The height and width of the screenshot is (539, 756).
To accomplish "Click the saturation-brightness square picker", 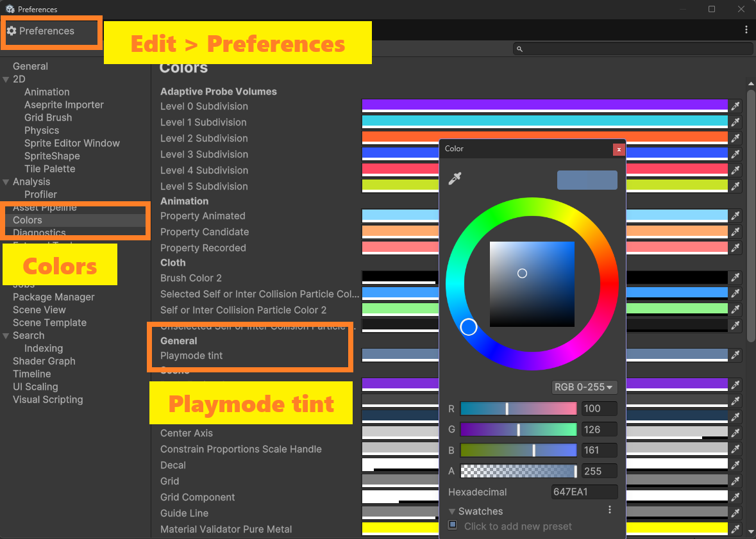I will (x=532, y=285).
